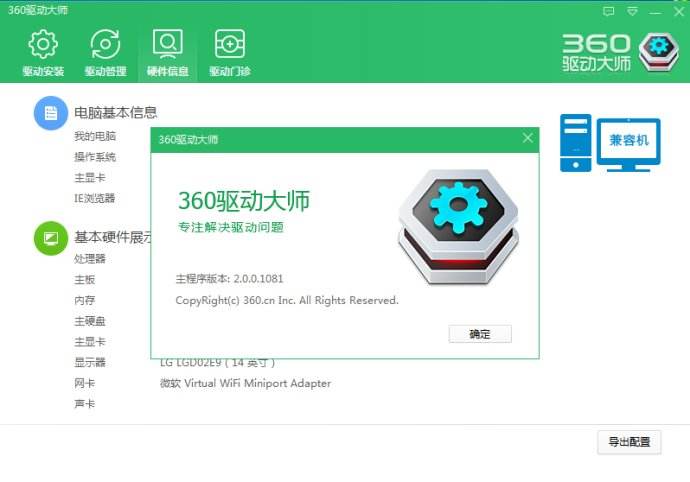Click the feedback chat icon in title bar
690x482 pixels.
tap(609, 11)
